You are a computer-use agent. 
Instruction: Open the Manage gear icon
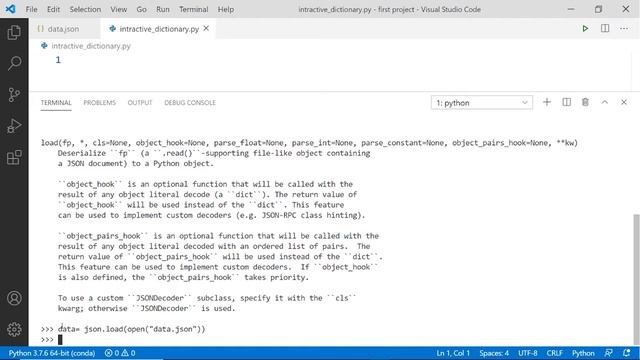tap(14, 329)
